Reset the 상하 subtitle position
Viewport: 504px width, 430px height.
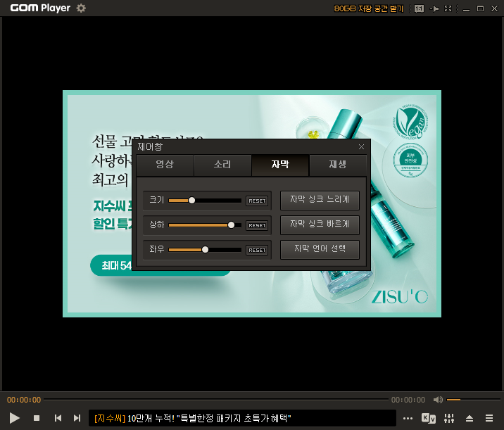pos(257,226)
